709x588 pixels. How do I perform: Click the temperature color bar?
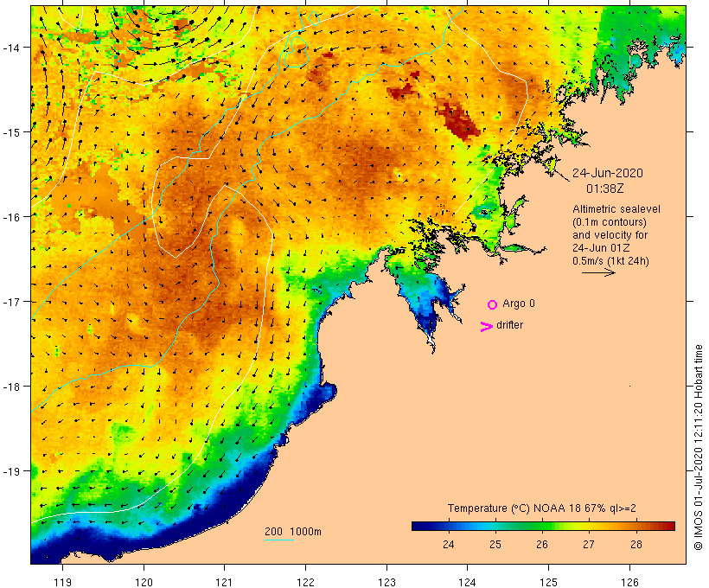point(543,526)
